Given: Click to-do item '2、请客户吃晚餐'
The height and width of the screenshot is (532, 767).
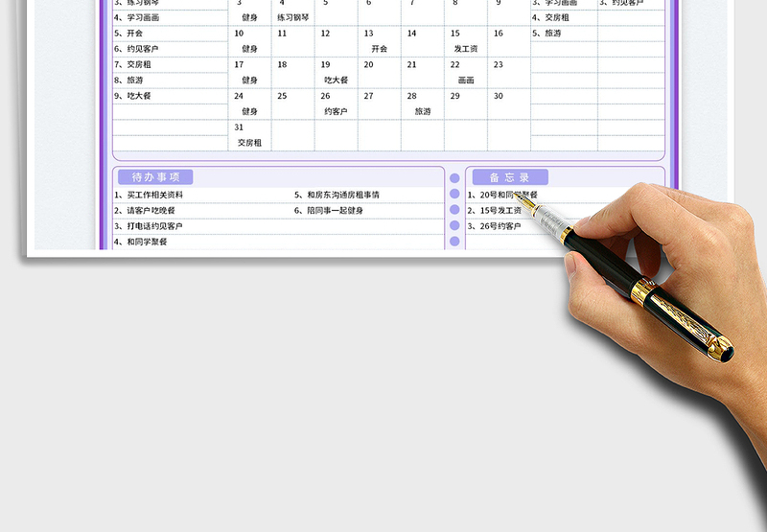Looking at the screenshot, I should 145,210.
